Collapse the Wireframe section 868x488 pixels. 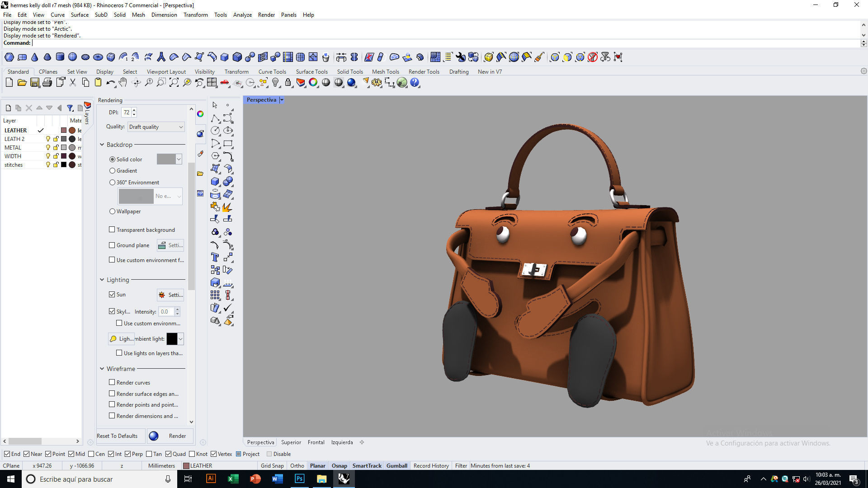102,369
